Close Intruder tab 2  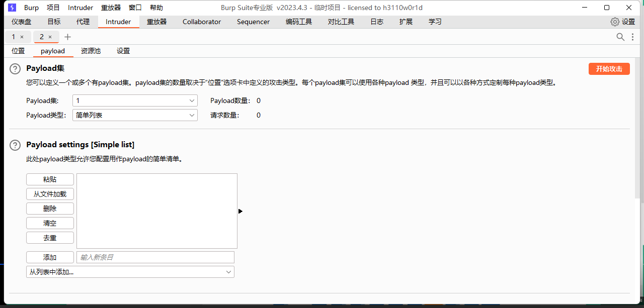pyautogui.click(x=50, y=37)
